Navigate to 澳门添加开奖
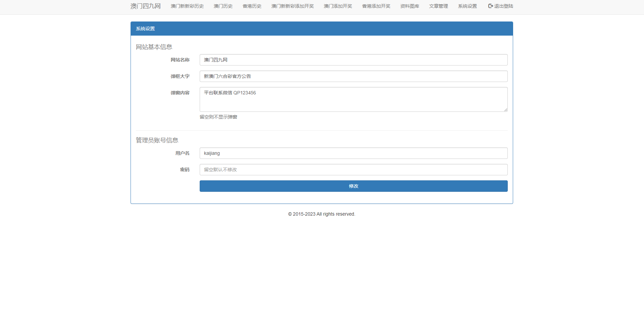 pos(338,6)
